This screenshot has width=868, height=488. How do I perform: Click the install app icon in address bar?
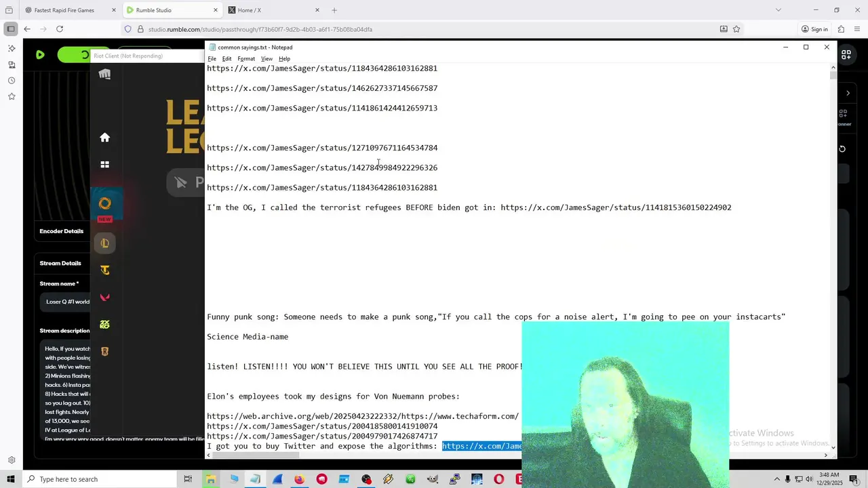724,29
